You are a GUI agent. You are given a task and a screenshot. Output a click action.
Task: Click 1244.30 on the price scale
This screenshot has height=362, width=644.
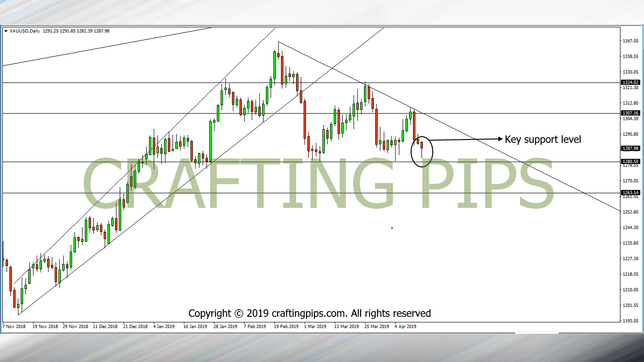(630, 228)
